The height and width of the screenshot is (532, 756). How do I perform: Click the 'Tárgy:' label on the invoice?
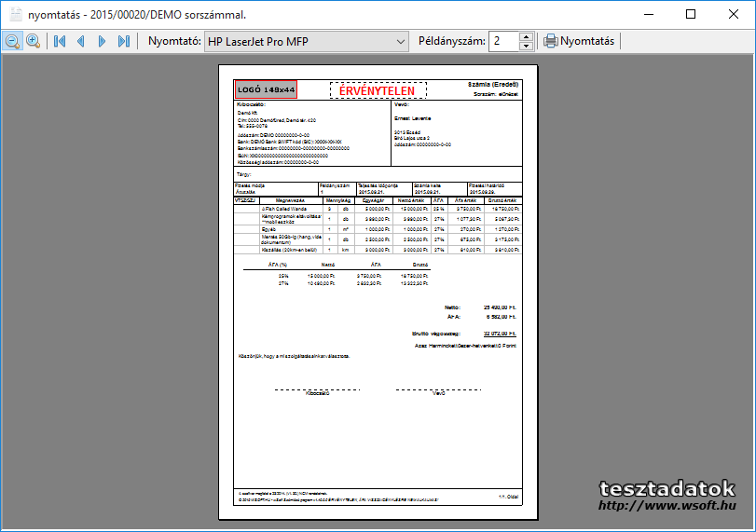[x=243, y=174]
